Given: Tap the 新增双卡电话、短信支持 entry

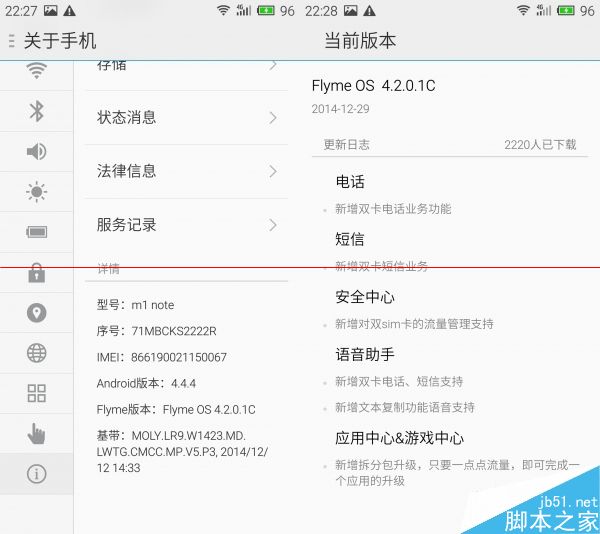Looking at the screenshot, I should coord(399,381).
